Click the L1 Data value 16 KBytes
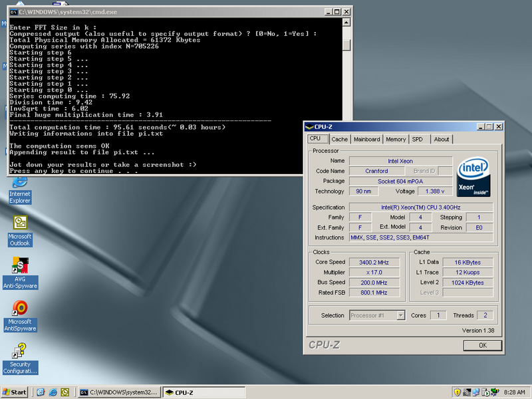This screenshot has height=399, width=532. click(x=467, y=262)
